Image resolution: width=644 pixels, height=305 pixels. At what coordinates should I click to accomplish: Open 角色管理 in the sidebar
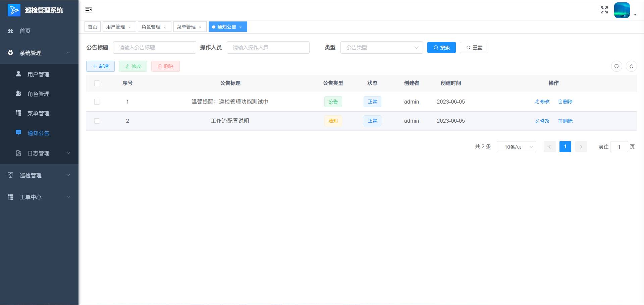click(x=38, y=94)
